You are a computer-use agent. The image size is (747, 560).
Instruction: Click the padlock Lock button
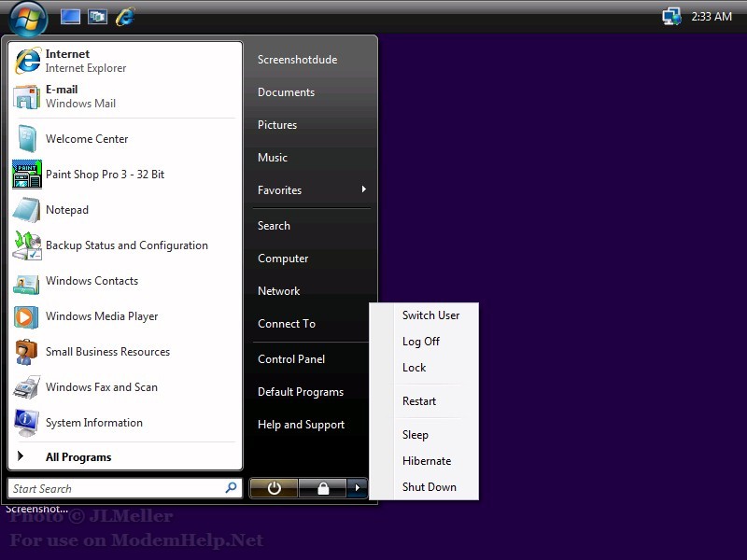(x=322, y=488)
